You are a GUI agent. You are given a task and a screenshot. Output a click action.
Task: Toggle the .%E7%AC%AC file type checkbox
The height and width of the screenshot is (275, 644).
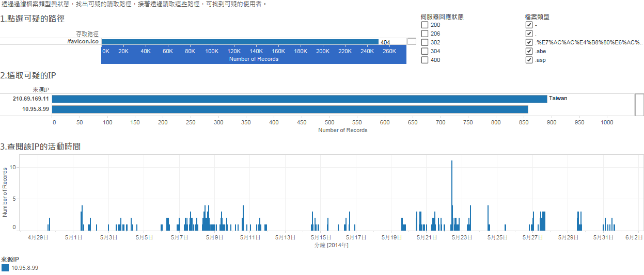[x=529, y=42]
